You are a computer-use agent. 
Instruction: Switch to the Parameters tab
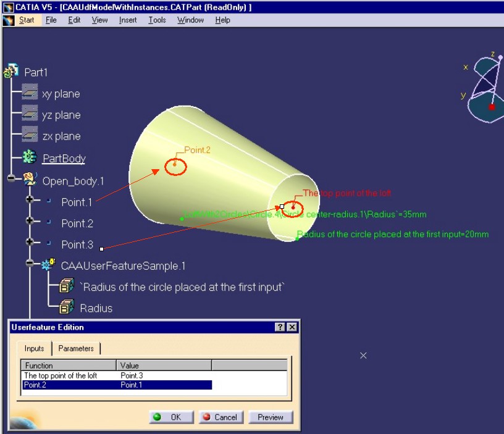click(76, 349)
